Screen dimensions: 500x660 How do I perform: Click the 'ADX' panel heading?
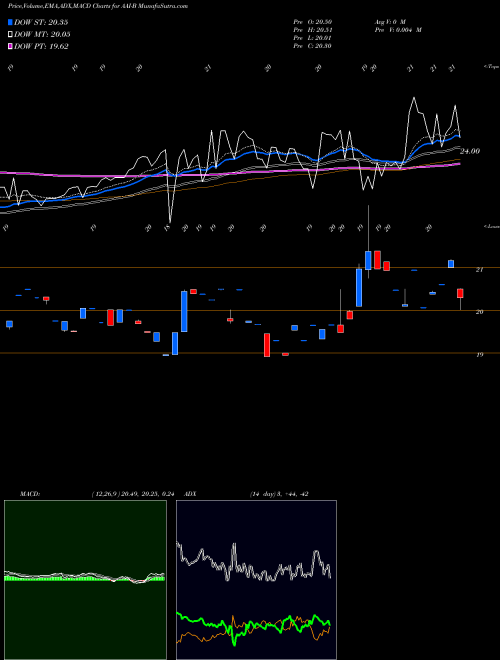pos(190,494)
